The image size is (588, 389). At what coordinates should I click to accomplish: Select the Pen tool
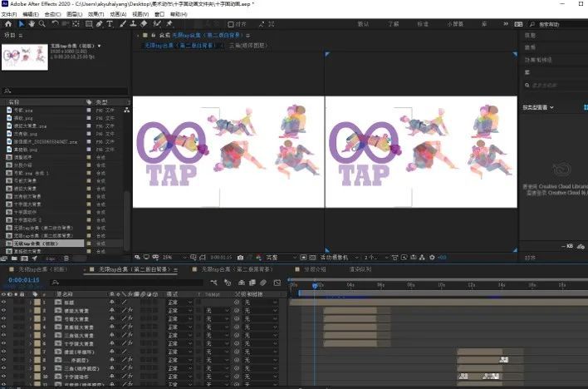(x=100, y=24)
